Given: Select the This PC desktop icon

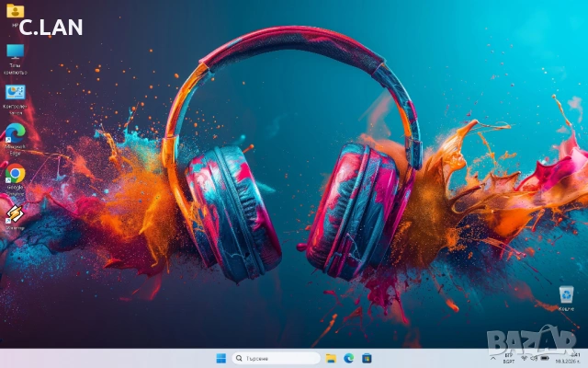Looking at the screenshot, I should pos(15,52).
